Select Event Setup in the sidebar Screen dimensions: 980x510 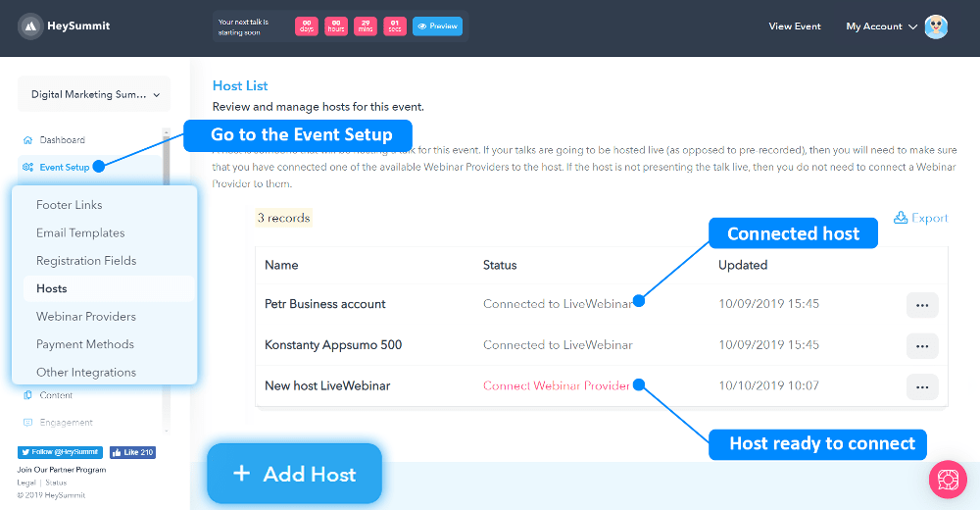pyautogui.click(x=65, y=167)
